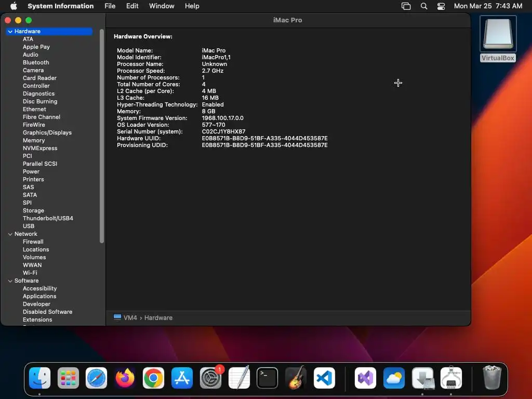Select Extensions under Software
Screen dimensions: 532x399
(x=37, y=320)
